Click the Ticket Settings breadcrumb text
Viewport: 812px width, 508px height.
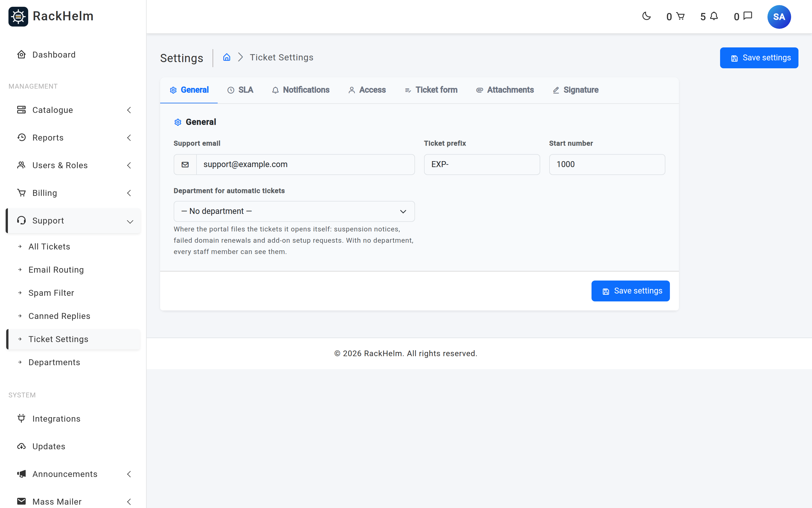click(281, 58)
